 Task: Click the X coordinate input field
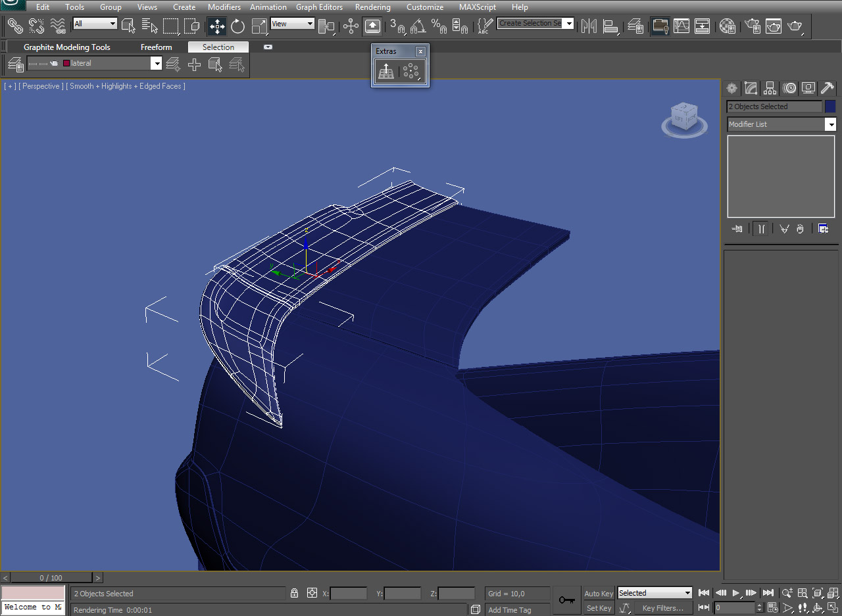tap(349, 593)
